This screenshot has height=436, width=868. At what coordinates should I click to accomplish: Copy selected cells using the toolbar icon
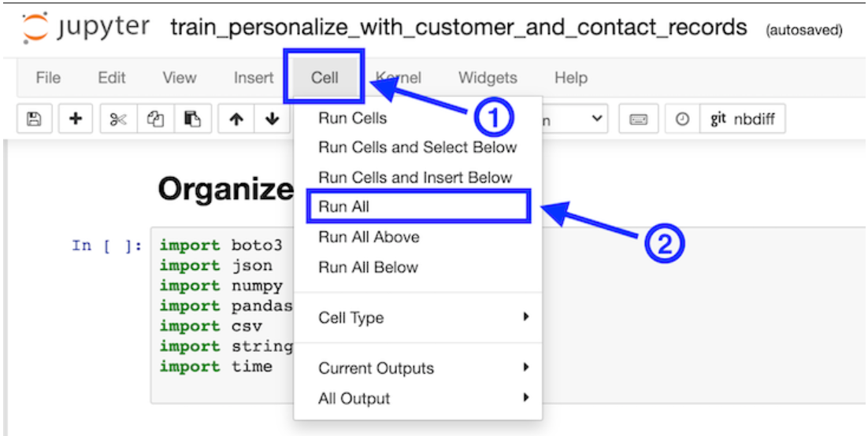point(155,119)
